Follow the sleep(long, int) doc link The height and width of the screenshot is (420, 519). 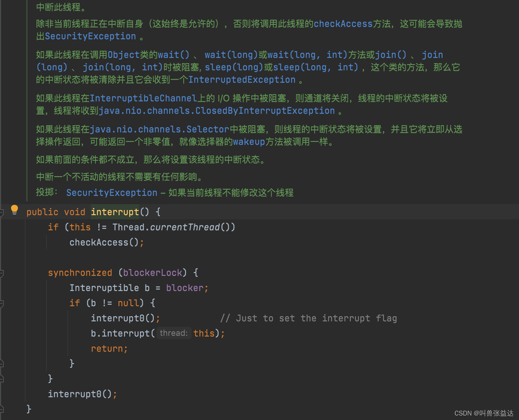pos(316,67)
